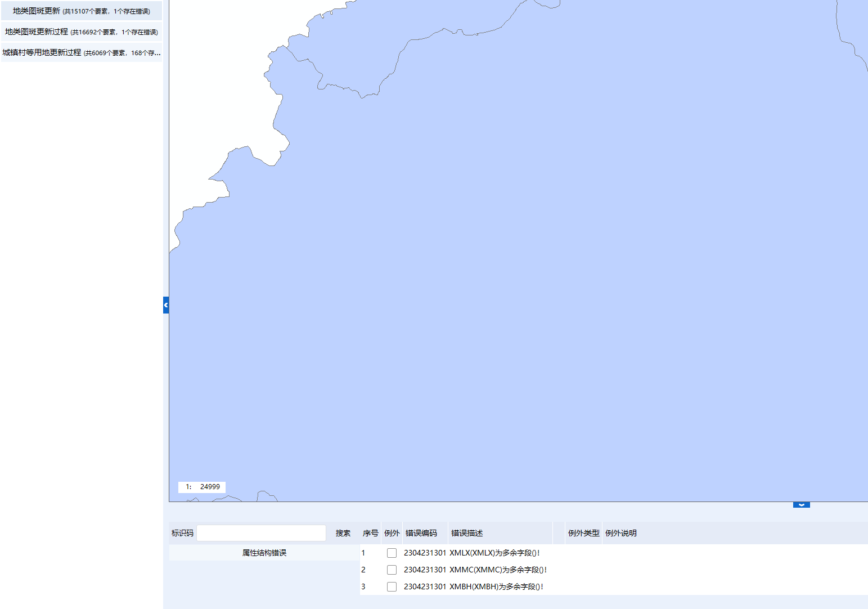Click the 错误描述 column header
Screen dimensions: 868x609
pyautogui.click(x=467, y=533)
